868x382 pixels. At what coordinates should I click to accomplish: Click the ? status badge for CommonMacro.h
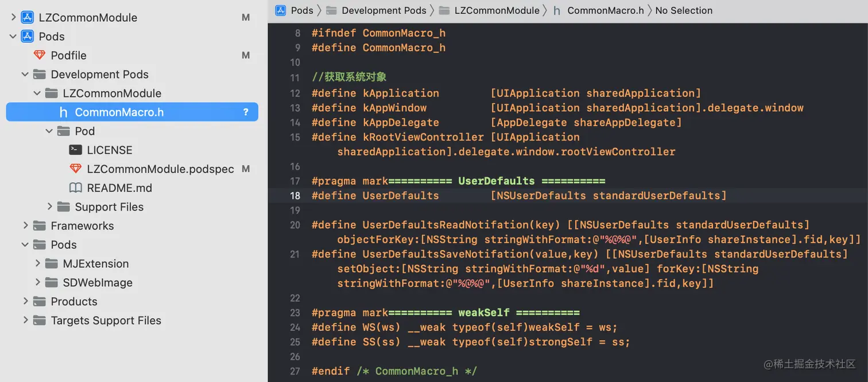246,112
